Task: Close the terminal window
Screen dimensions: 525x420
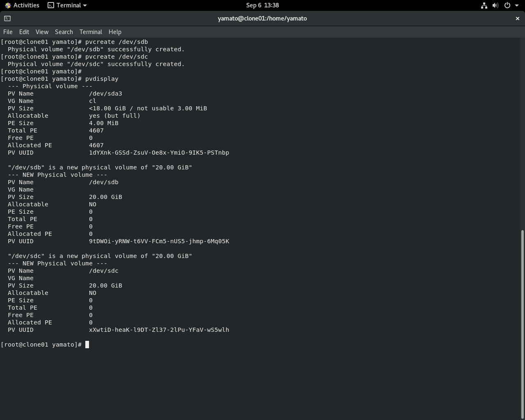Action: pyautogui.click(x=517, y=18)
